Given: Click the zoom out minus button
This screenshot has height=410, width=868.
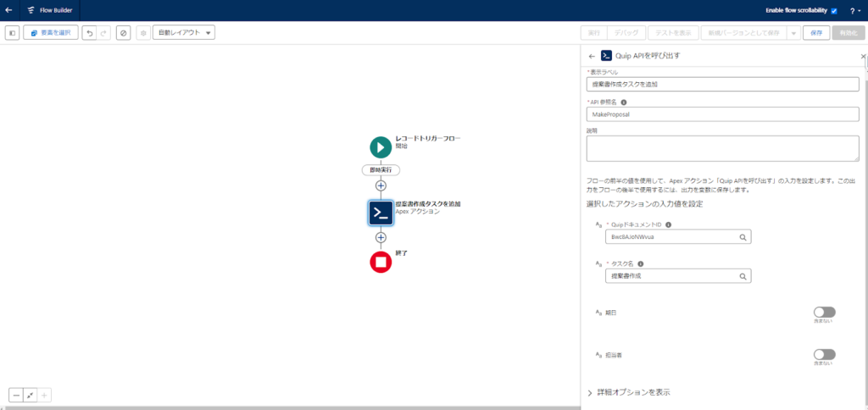Looking at the screenshot, I should [x=16, y=395].
